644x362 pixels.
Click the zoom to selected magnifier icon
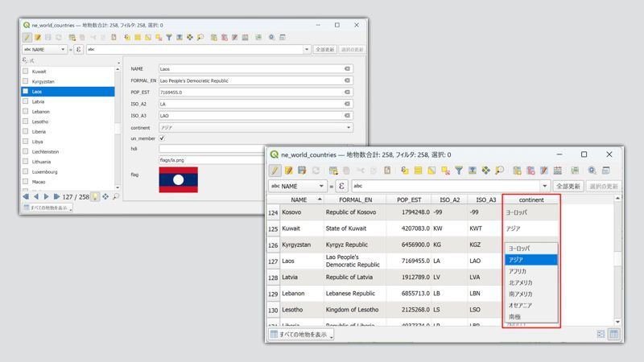499,171
